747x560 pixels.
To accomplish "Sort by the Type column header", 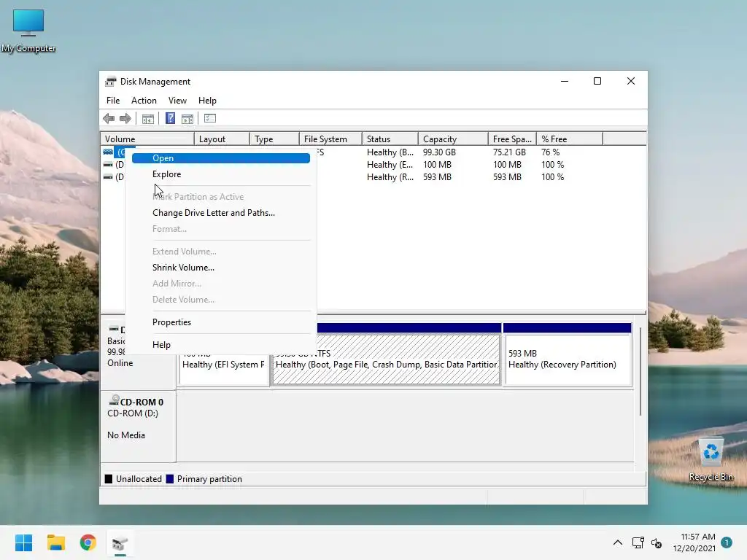I will tap(274, 139).
